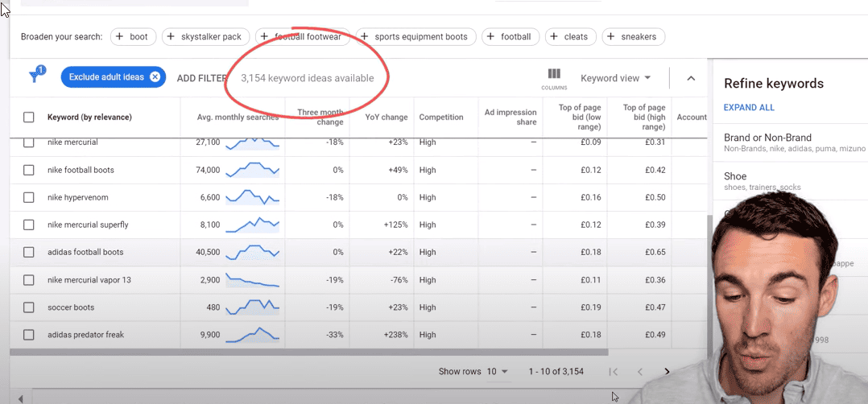Open the Show rows 10 dropdown
Image resolution: width=868 pixels, height=404 pixels.
click(497, 371)
